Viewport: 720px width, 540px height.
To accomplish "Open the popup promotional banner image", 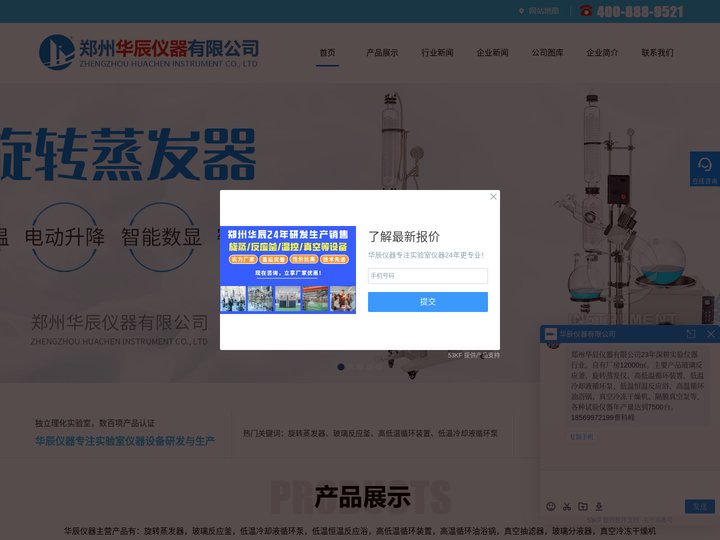I will tap(288, 270).
